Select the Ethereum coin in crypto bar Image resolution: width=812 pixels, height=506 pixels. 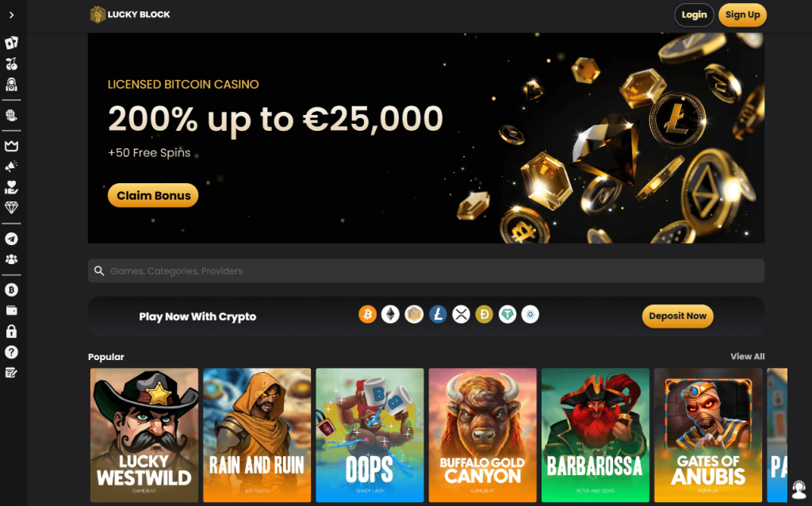[390, 314]
